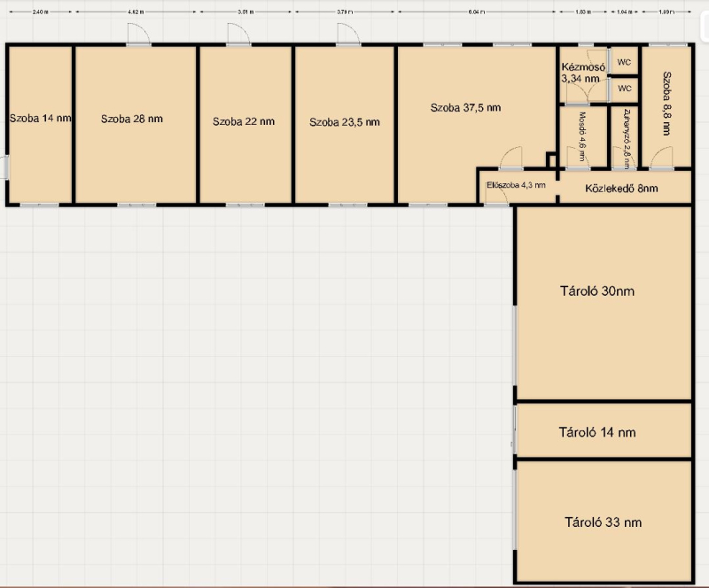Viewport: 709px width, 588px height.
Task: Click the Szoba 28 nm room label
Action: tap(132, 118)
